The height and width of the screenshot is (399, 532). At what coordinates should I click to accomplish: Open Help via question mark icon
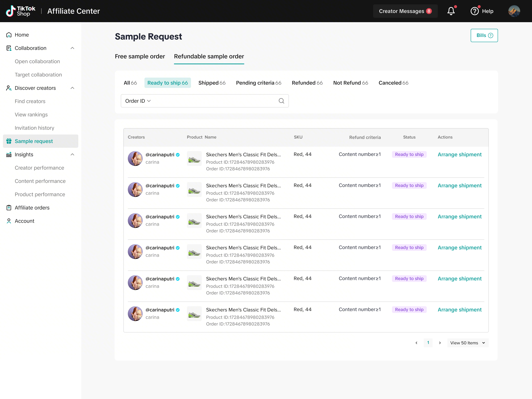coord(475,11)
